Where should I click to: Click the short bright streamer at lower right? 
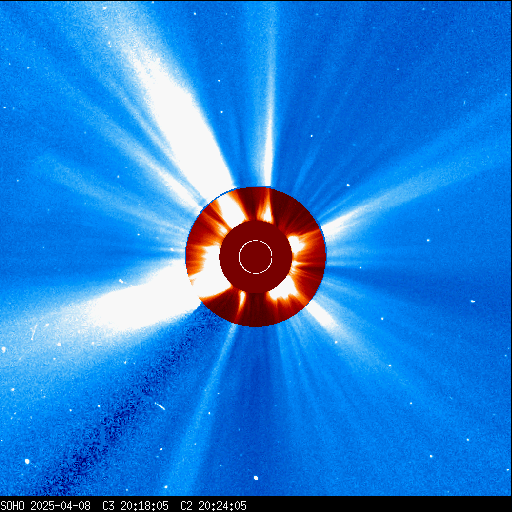point(322,315)
